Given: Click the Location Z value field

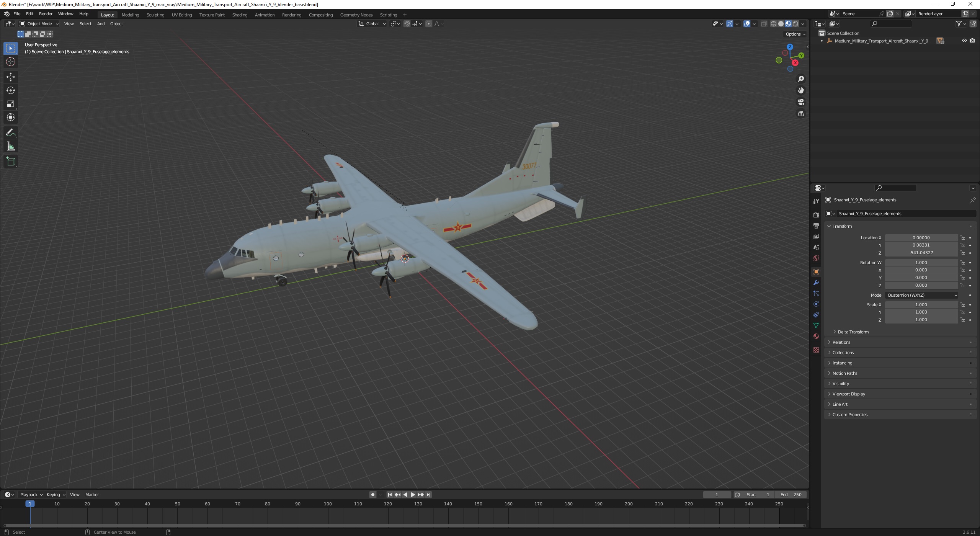Looking at the screenshot, I should [x=921, y=253].
